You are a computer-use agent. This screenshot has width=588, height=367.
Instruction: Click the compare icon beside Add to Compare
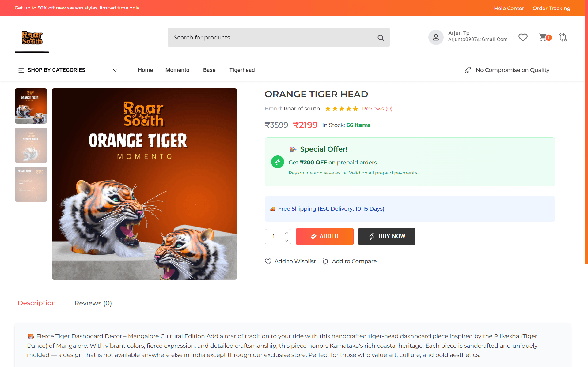[325, 261]
